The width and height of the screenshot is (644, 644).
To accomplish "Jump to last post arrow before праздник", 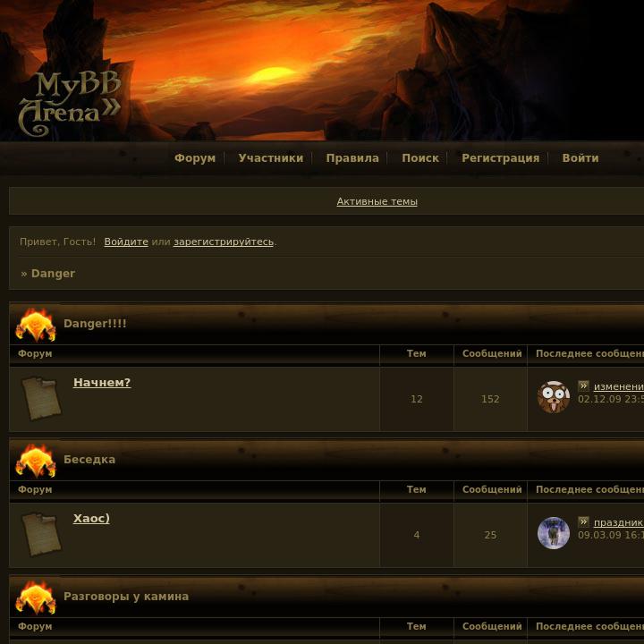I will click(583, 521).
